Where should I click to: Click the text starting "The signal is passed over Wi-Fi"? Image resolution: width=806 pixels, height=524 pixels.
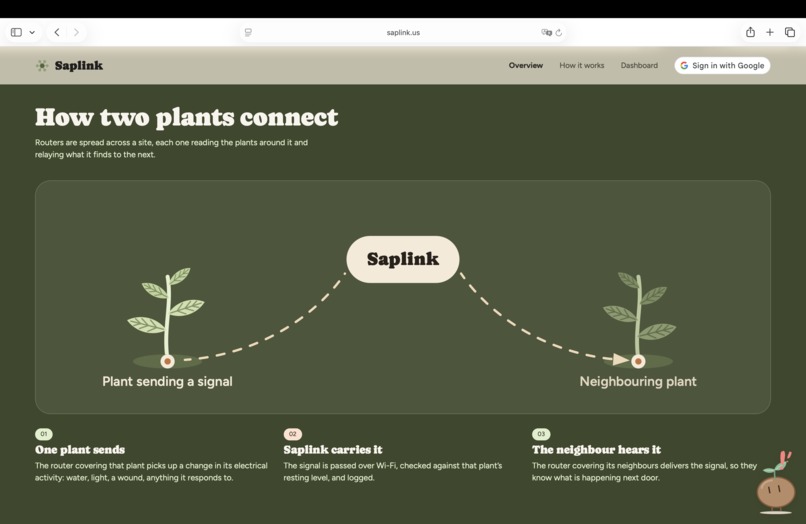click(393, 472)
